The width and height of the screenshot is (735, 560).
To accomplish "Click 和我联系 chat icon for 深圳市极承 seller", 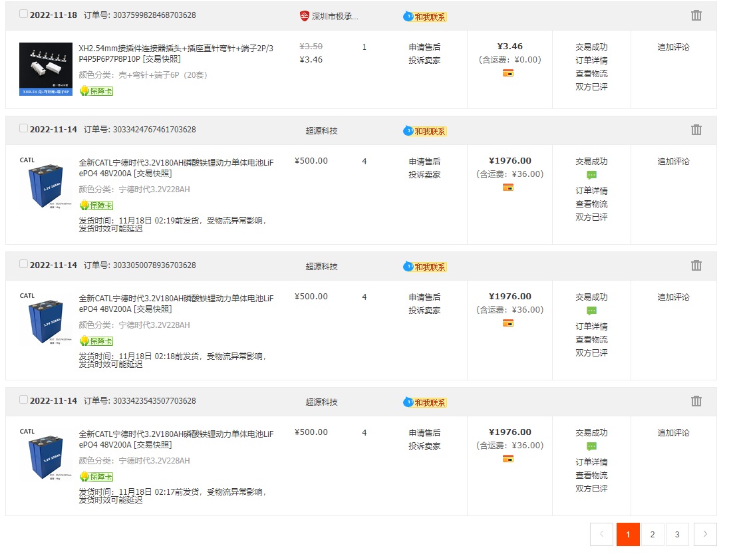I will coord(425,17).
